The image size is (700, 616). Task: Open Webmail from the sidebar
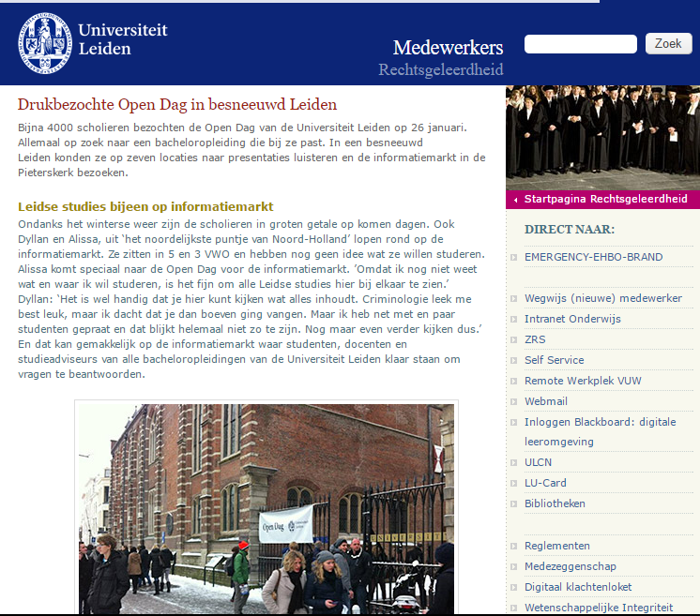click(x=546, y=401)
